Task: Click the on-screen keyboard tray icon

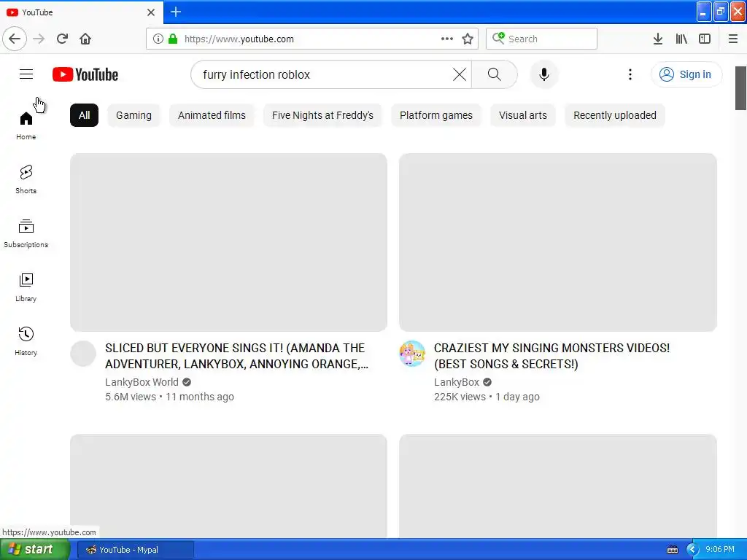Action: pos(673,550)
